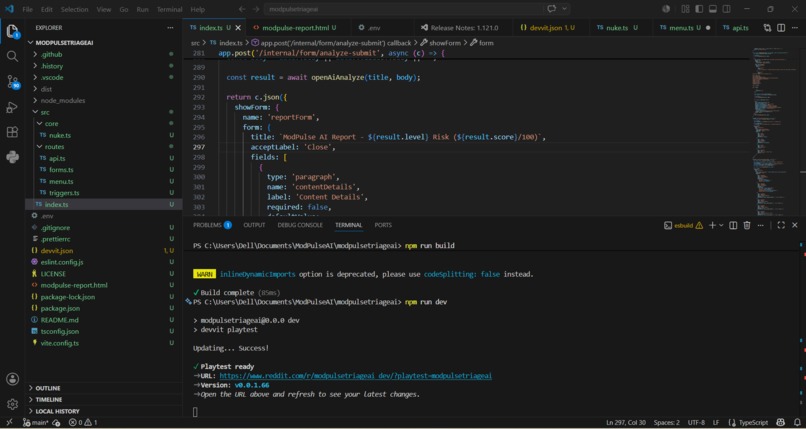
Task: Open terminal panel more actions ellipsis
Action: point(761,225)
